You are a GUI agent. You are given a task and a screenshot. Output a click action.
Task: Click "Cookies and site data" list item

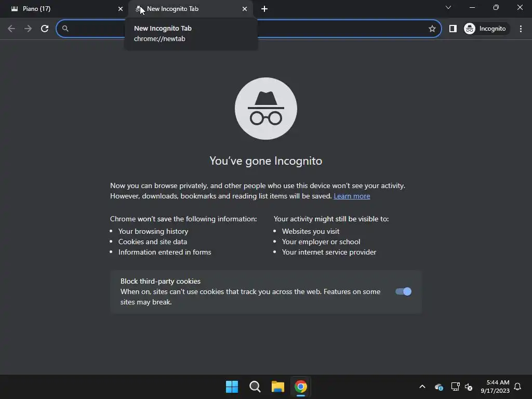point(153,242)
